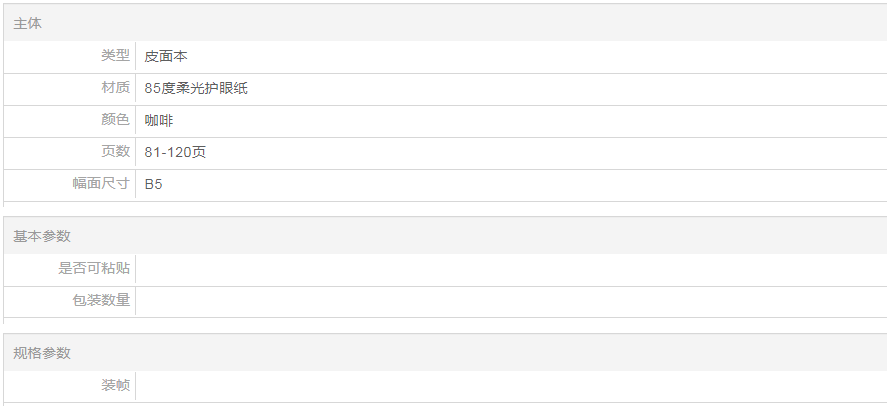891x406 pixels.
Task: Click the 装帧 field label
Action: point(116,385)
